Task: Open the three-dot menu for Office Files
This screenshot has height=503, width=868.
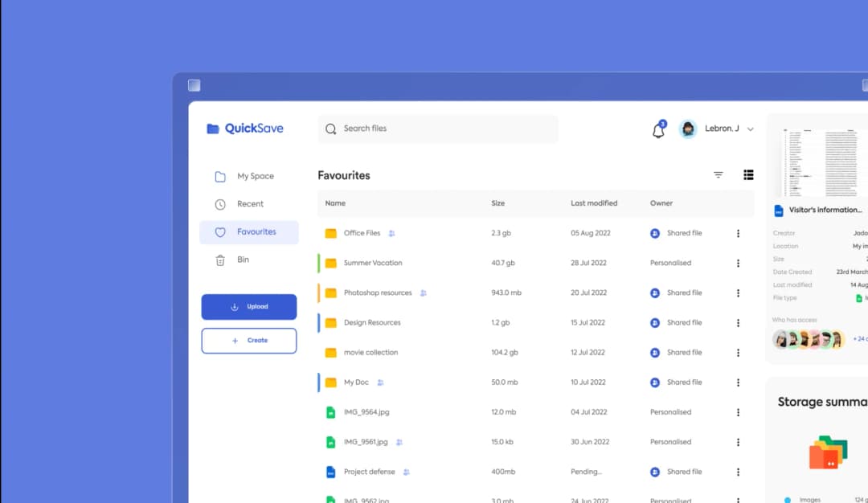Action: click(x=739, y=233)
